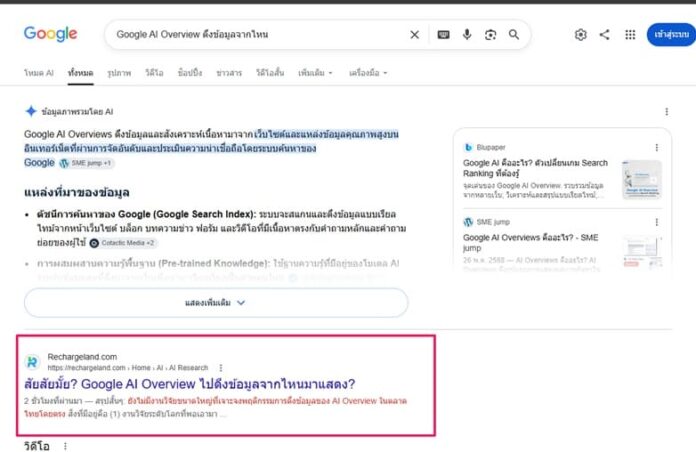Click the highlighted AI overview summary text
Screen dimensions: 696x452
211,148
